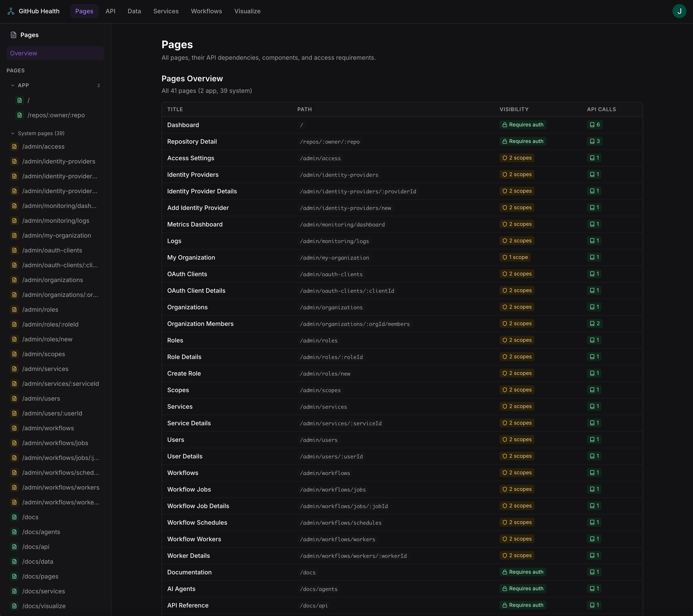Click the /admin/workflows/schedules path cell
Image resolution: width=693 pixels, height=616 pixels.
coord(340,523)
